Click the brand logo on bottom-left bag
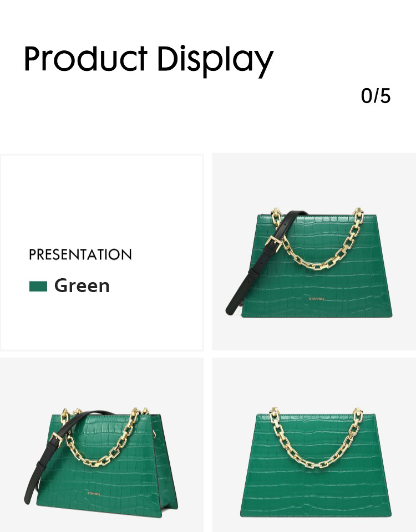416x532 pixels. tap(94, 494)
